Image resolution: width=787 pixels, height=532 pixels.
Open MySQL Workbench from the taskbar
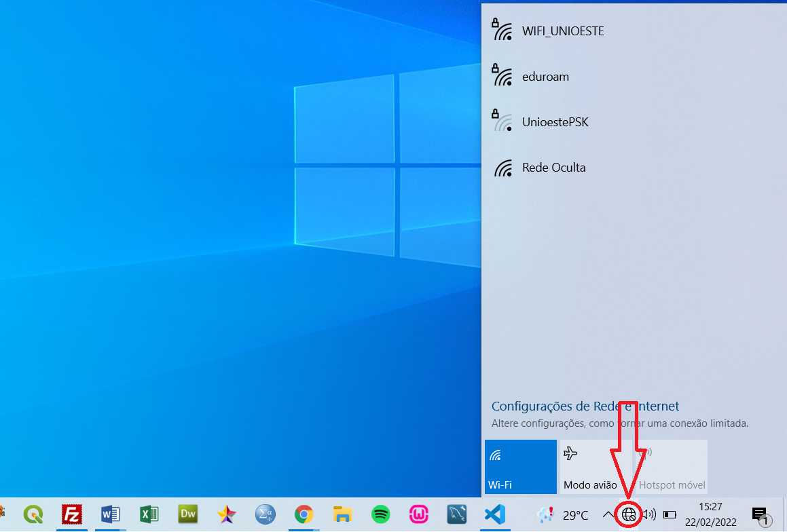pyautogui.click(x=457, y=514)
